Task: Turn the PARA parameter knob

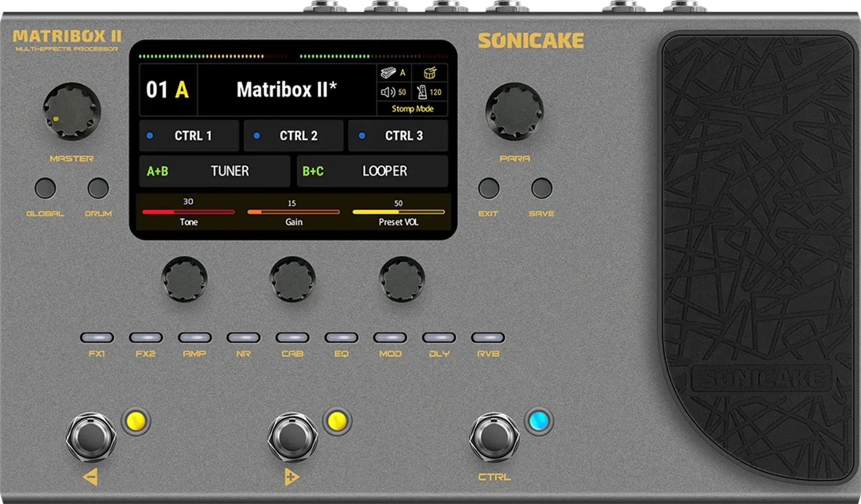Action: pyautogui.click(x=515, y=111)
